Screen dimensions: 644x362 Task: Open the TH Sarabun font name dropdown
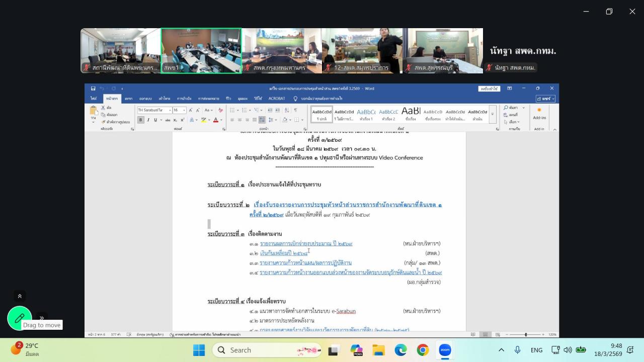(170, 110)
